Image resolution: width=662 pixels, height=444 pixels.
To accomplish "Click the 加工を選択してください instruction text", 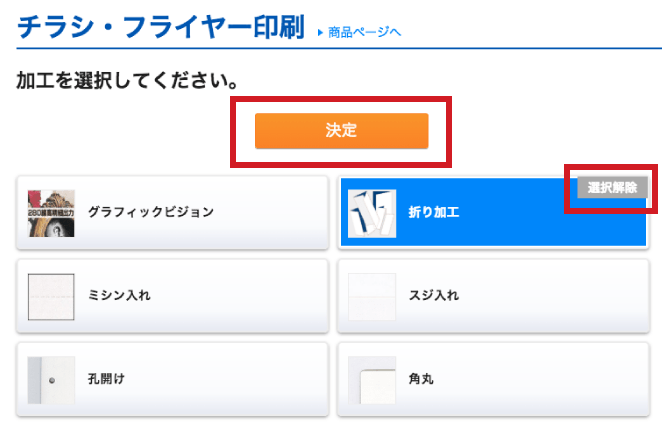I will 130,78.
